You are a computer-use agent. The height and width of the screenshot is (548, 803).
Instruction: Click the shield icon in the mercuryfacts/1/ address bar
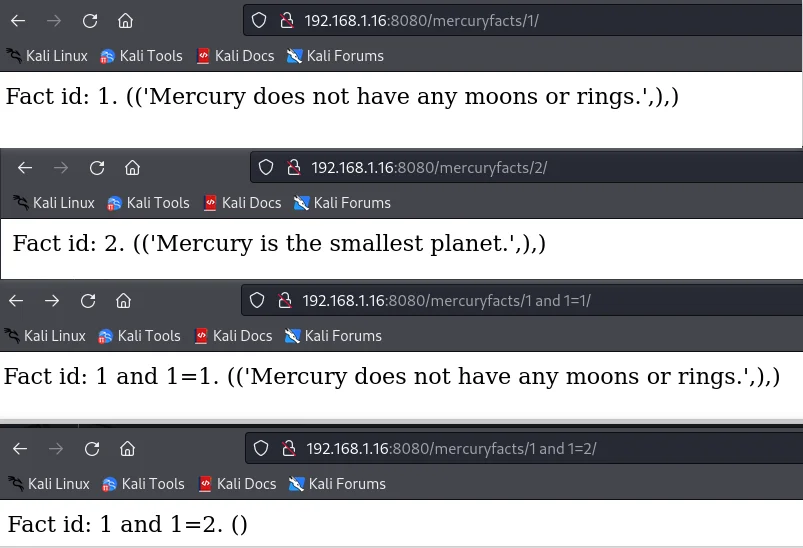[x=259, y=20]
